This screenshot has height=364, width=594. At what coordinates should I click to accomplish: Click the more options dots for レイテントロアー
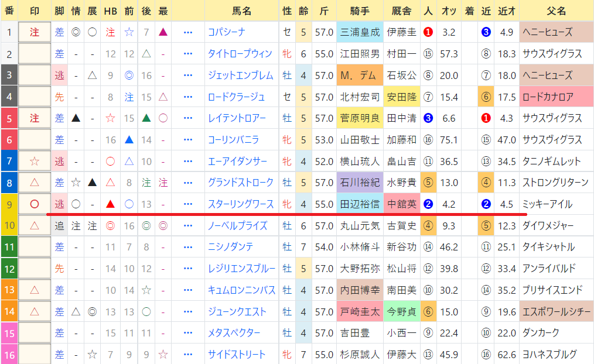[x=188, y=118]
